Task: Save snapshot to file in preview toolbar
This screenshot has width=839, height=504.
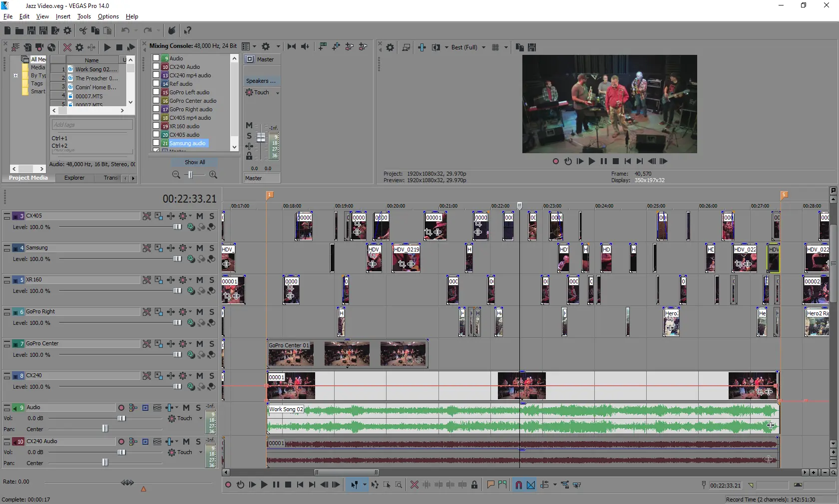Action: click(532, 47)
